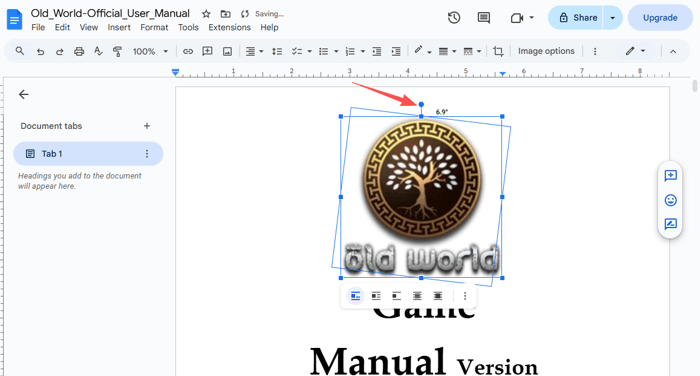Select the paint format roller icon
Viewport: 700px width, 376px height.
point(117,51)
